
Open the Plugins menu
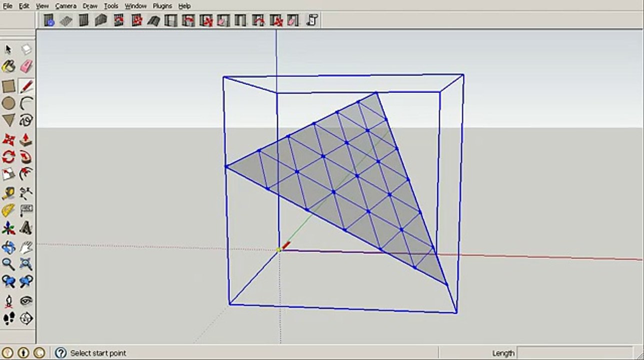pyautogui.click(x=162, y=6)
